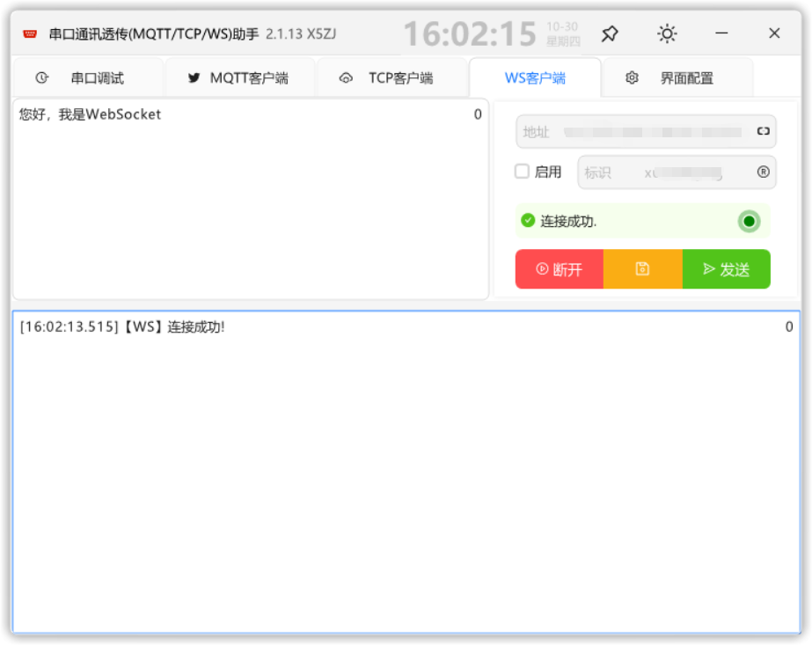Toggle light theme with sun icon
This screenshot has width=812, height=645.
tap(667, 34)
